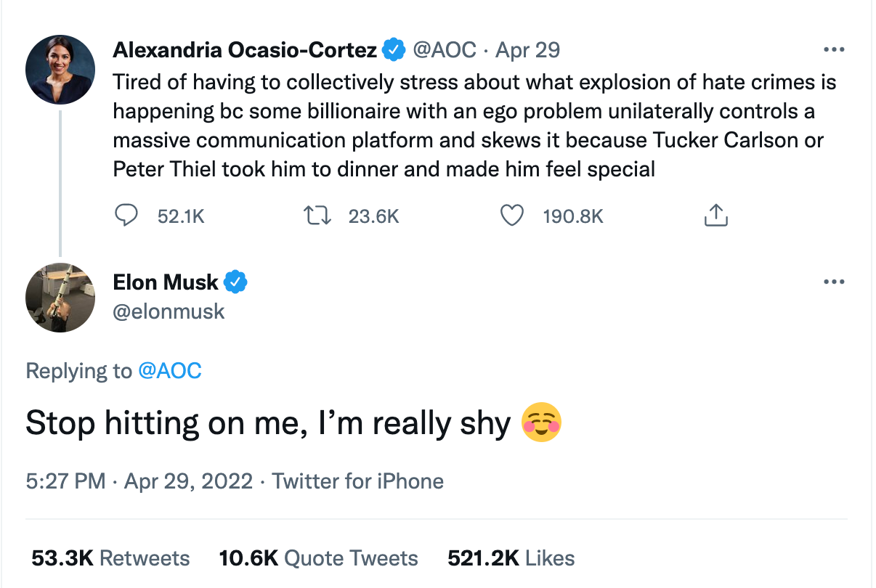
Task: Click the reply icon on AOC's tweet
Action: click(127, 216)
